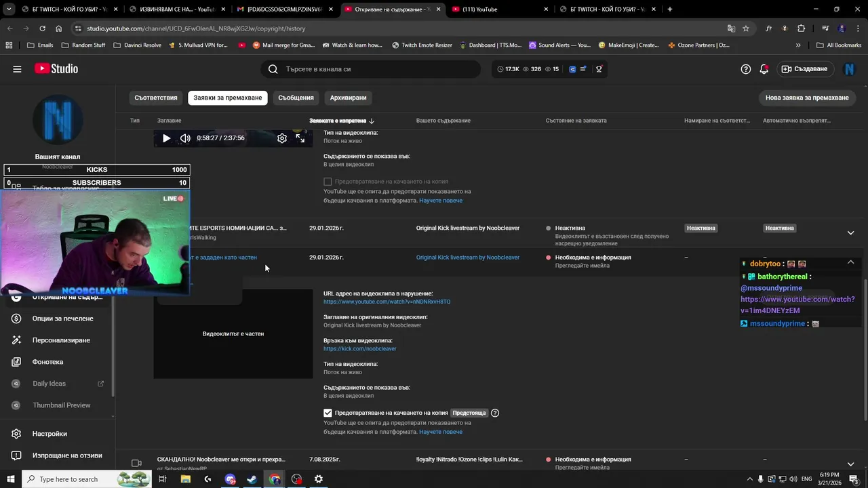Open Steam from the taskbar

(252, 479)
